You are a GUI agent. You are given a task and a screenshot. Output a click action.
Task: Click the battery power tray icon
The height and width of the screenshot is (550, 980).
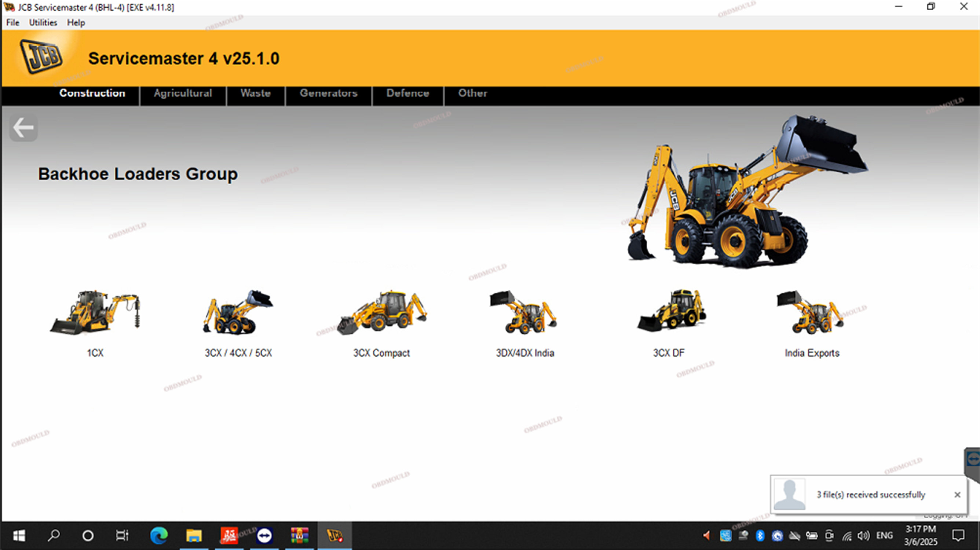coord(811,536)
